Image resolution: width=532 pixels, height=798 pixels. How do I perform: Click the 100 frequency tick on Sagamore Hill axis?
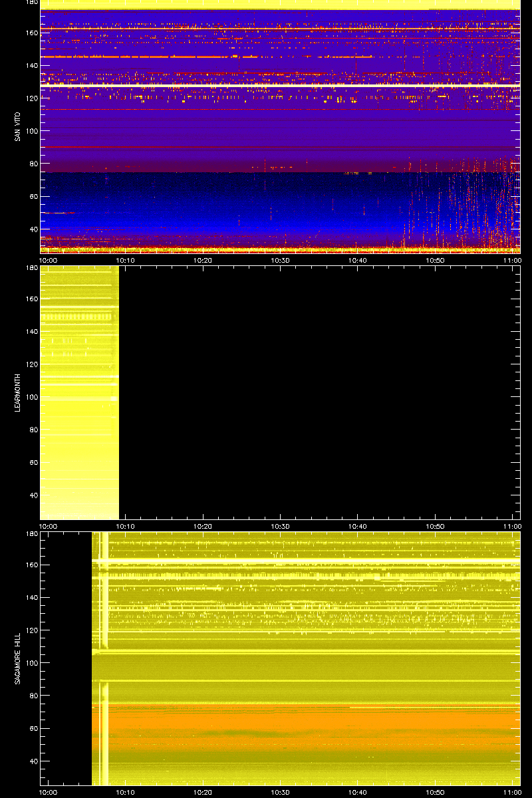pyautogui.click(x=31, y=663)
